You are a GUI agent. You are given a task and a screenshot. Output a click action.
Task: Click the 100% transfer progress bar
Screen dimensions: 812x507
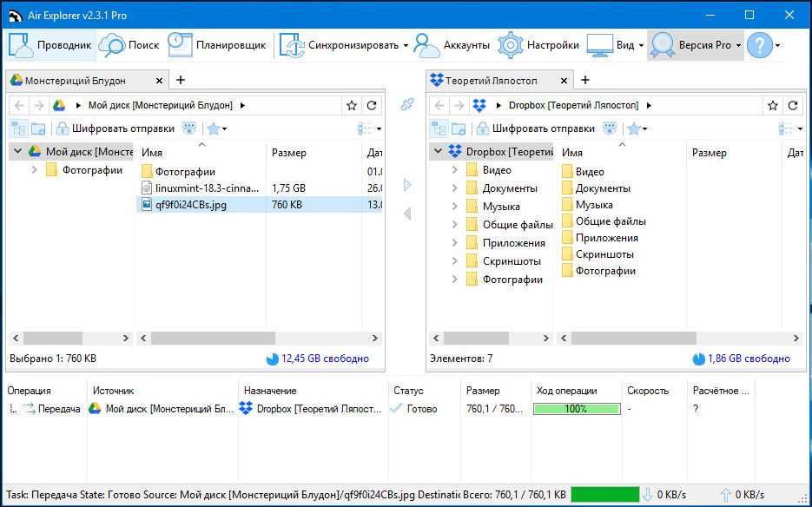click(x=576, y=409)
